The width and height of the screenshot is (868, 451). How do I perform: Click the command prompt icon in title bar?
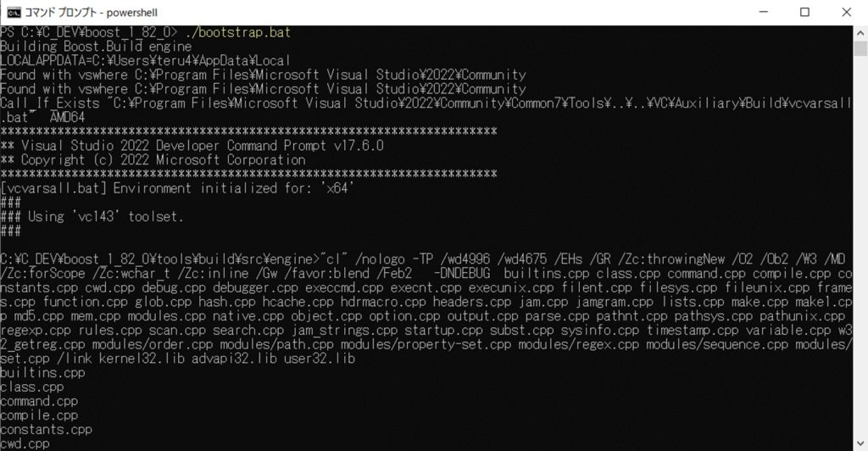(x=14, y=12)
